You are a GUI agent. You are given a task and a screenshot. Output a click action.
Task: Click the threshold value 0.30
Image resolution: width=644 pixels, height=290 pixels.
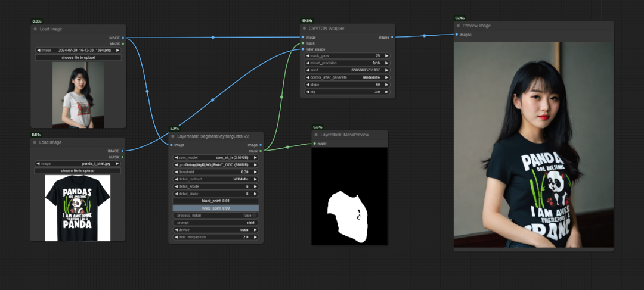point(245,172)
